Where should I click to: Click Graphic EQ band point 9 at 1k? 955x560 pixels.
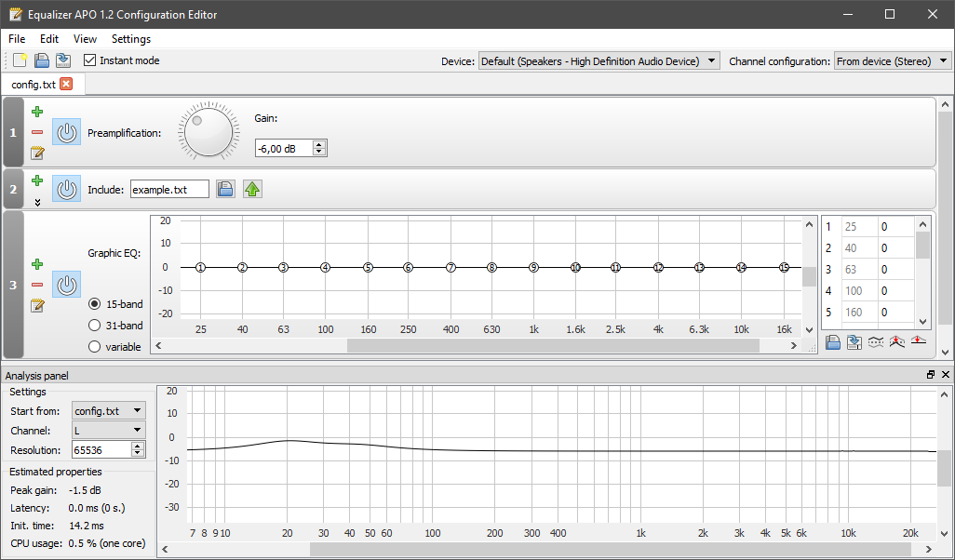(533, 267)
